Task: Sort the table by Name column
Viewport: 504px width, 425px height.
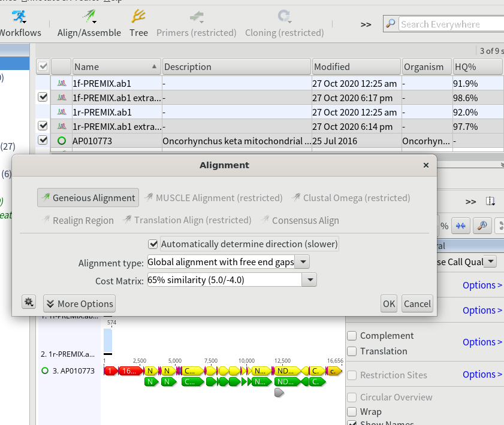Action: [117, 67]
